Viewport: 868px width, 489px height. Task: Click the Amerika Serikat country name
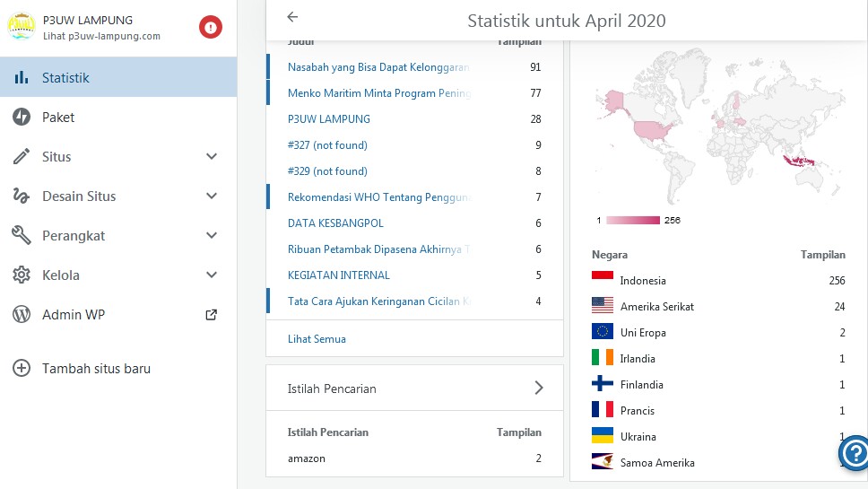(x=657, y=306)
